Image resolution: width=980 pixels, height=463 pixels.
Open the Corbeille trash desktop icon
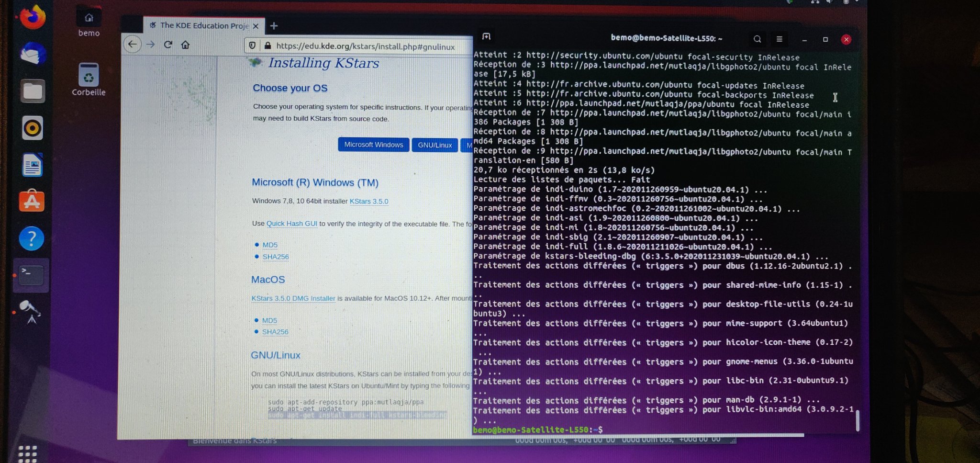[89, 79]
